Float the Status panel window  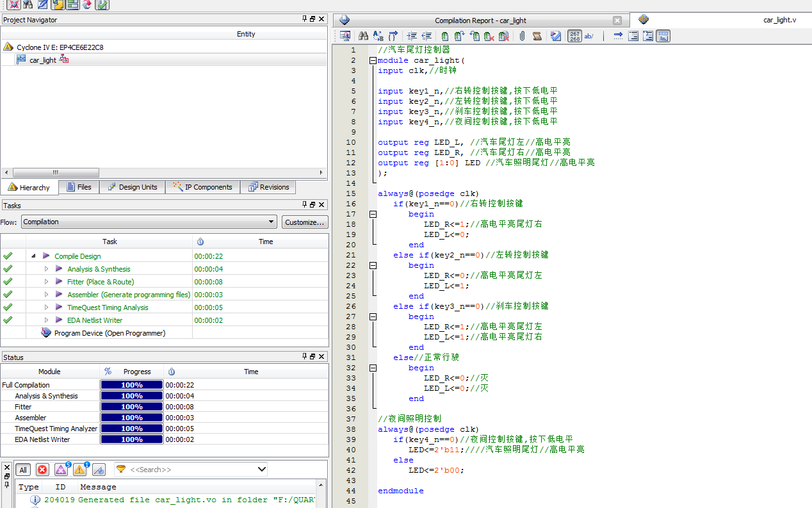[x=313, y=357]
